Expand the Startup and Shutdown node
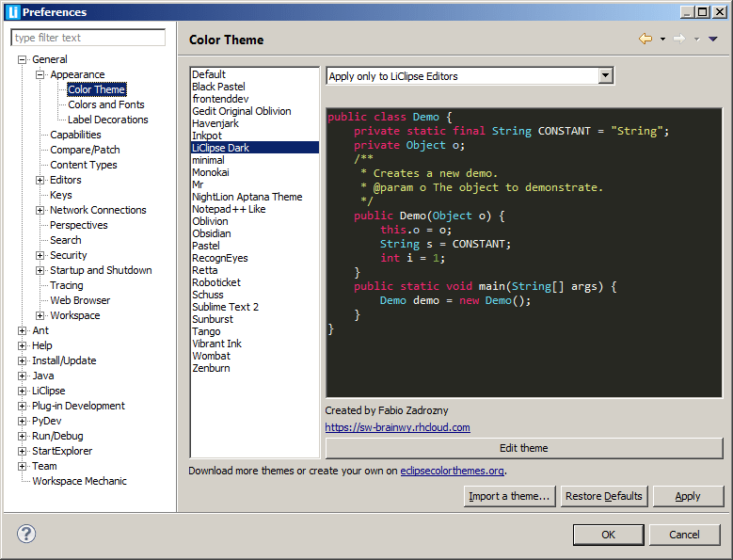Screen dimensions: 733x560 pyautogui.click(x=40, y=271)
